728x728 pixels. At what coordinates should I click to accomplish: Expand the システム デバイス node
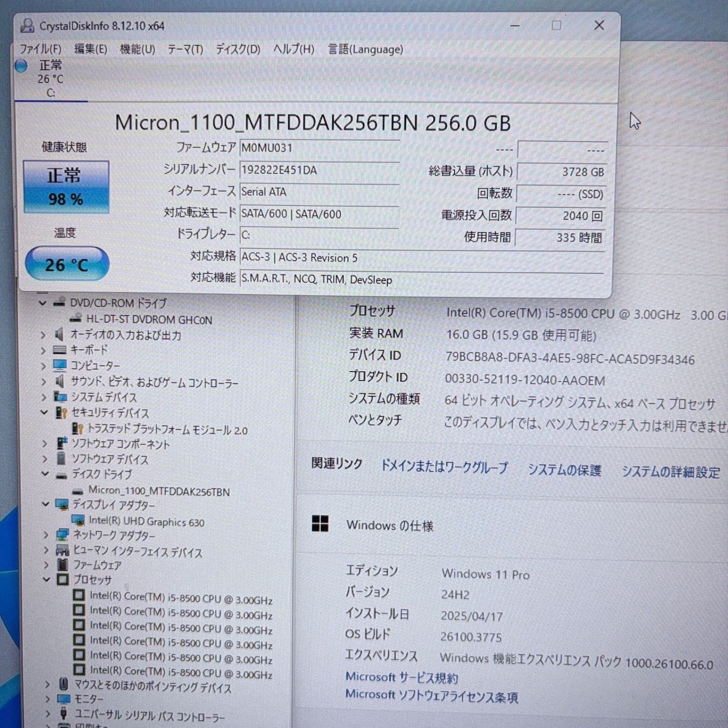(44, 397)
